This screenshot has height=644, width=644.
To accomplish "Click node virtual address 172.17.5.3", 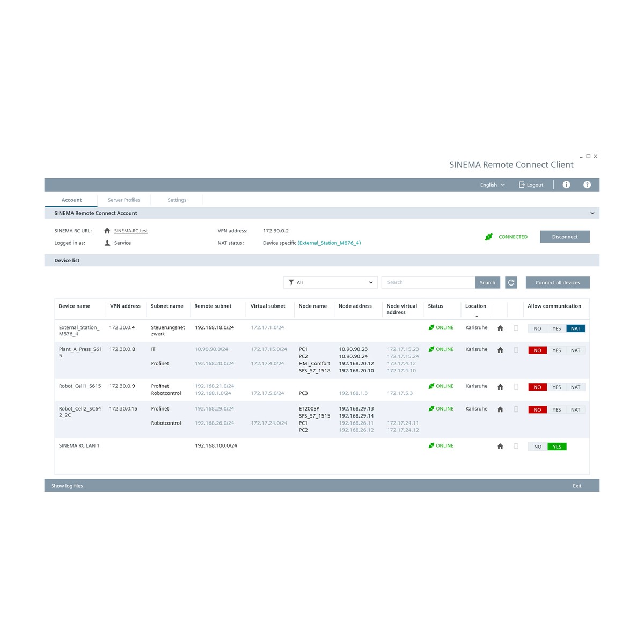I will tap(400, 393).
